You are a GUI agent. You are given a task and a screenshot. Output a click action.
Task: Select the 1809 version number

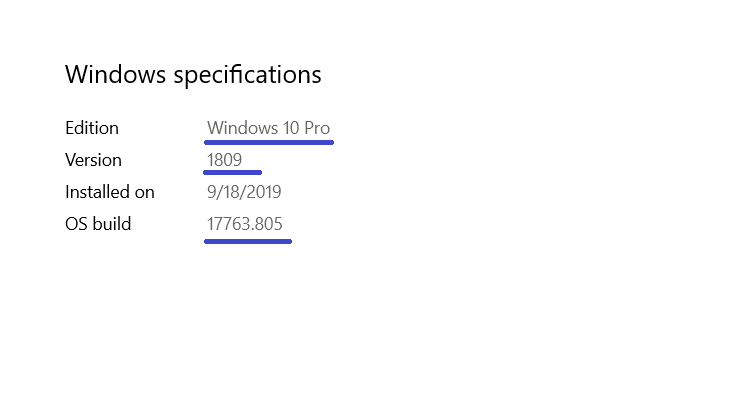tap(224, 160)
